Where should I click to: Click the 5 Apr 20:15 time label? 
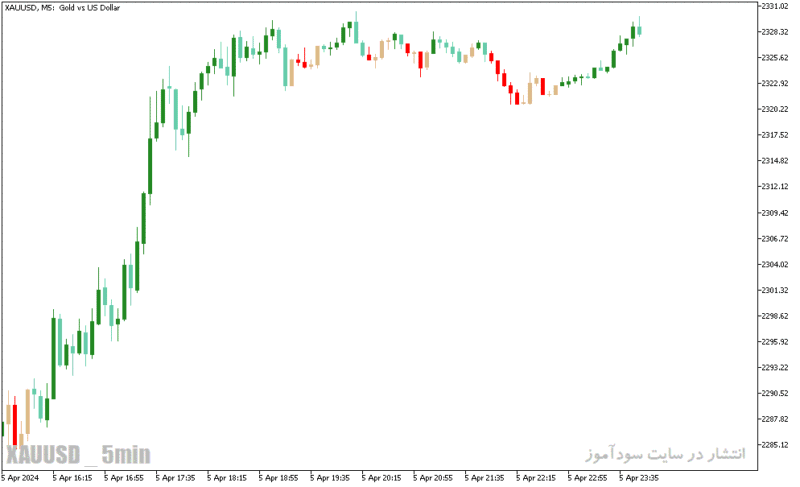[381, 478]
